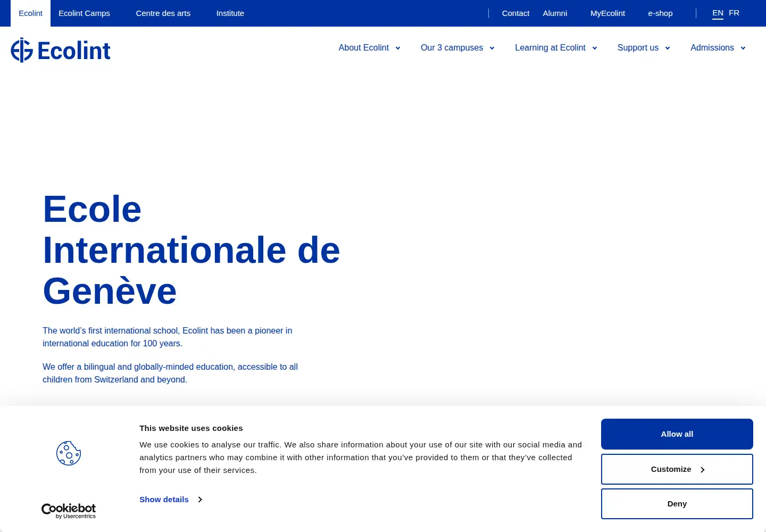766x532 pixels.
Task: Open the Learning at Ecolint dropdown
Action: (x=556, y=48)
